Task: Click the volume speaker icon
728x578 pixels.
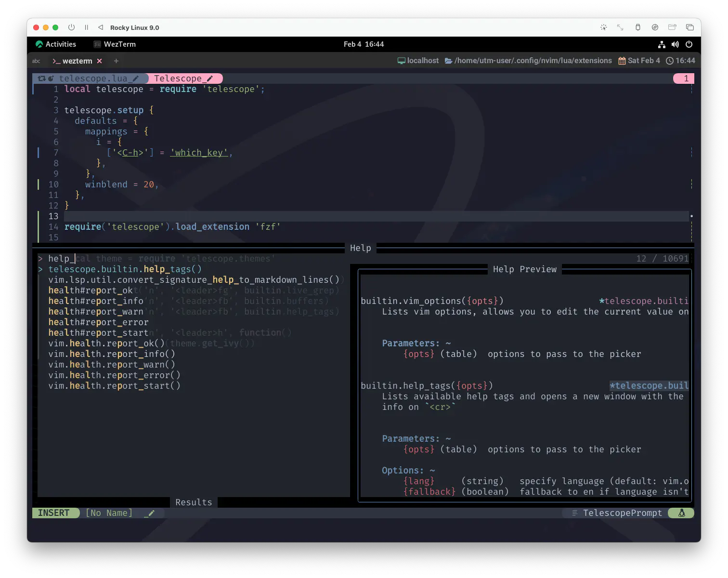Action: point(675,44)
